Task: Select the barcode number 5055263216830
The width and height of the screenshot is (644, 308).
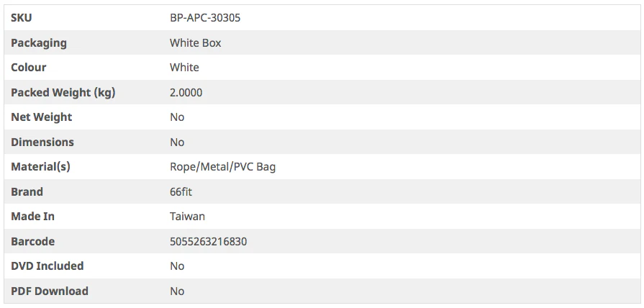Action: pos(208,242)
